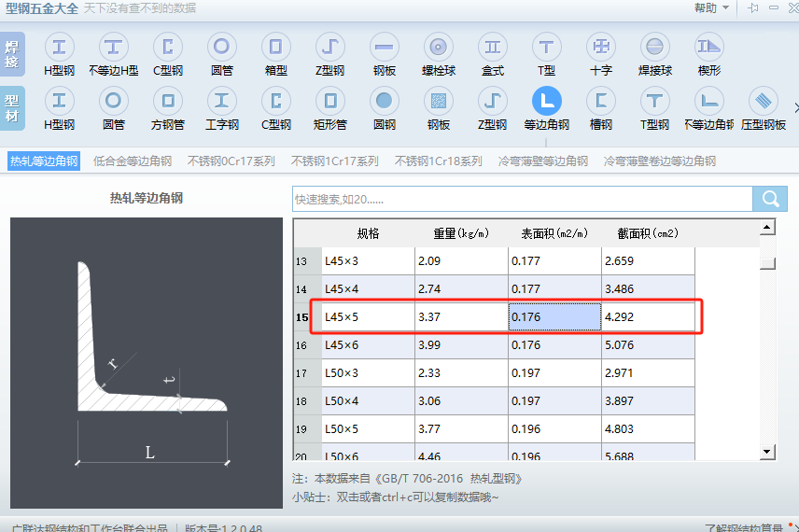Select profile Z型钢 icon in second row
The image size is (799, 532).
[492, 101]
